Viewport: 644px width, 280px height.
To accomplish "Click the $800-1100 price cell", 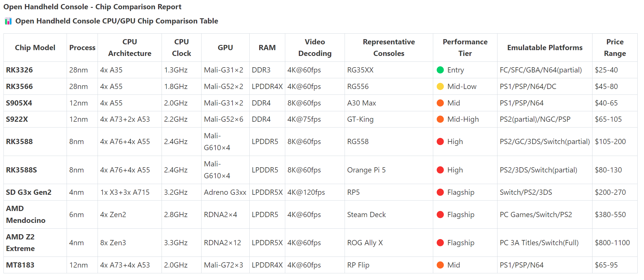I will pos(612,243).
